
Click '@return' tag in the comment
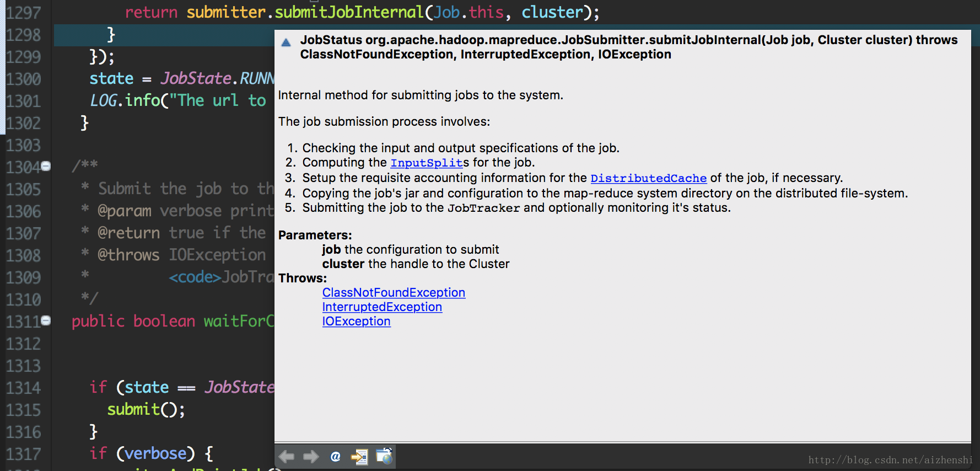point(129,233)
